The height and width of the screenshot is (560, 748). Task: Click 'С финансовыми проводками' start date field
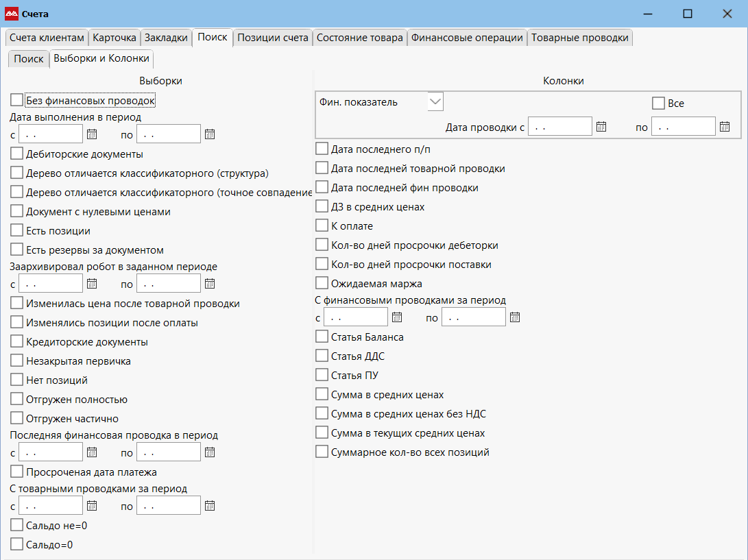pos(355,317)
